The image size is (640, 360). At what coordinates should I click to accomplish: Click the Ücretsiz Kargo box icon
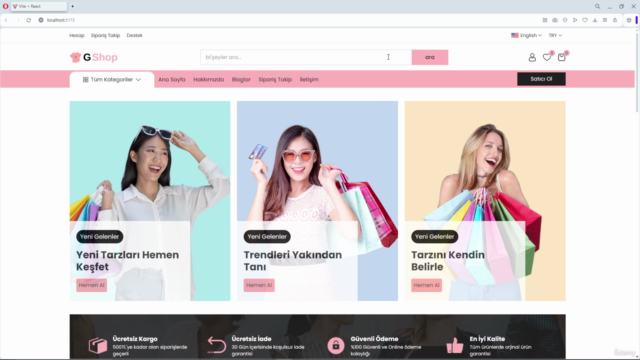tap(98, 346)
